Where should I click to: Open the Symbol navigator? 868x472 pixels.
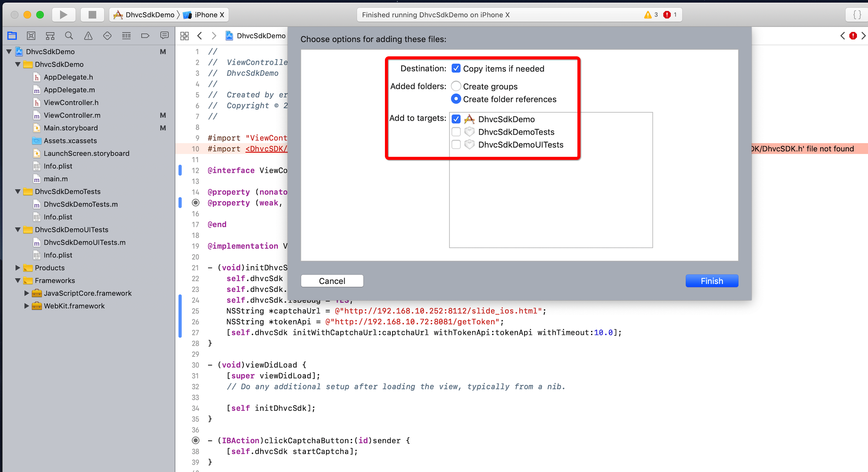click(x=50, y=36)
